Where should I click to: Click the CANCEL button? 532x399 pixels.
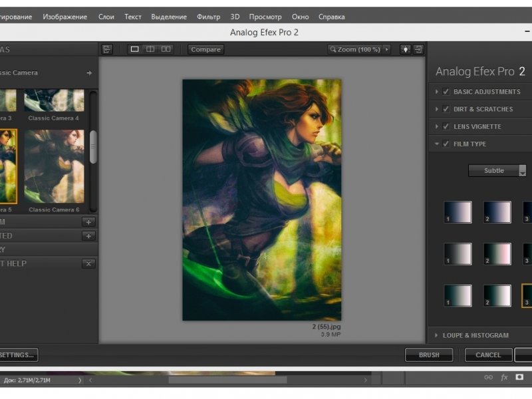488,355
